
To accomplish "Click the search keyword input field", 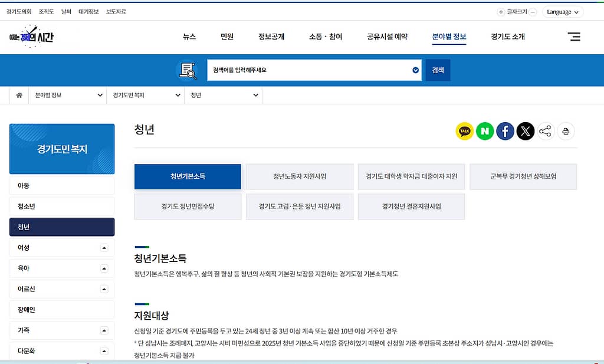I will pyautogui.click(x=310, y=70).
